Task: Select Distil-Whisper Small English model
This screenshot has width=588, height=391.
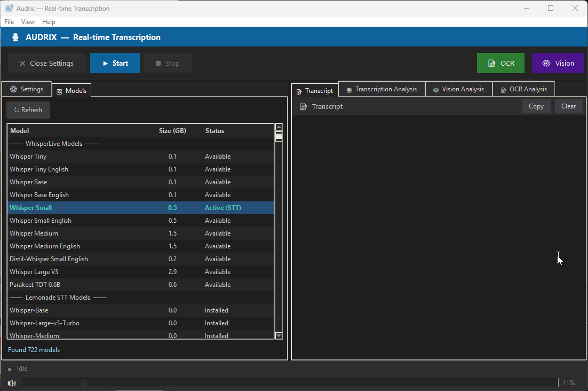Action: [x=141, y=259]
